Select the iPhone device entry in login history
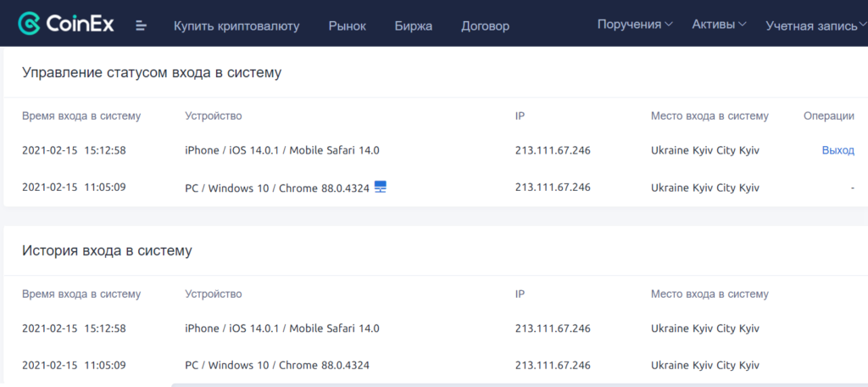 281,328
